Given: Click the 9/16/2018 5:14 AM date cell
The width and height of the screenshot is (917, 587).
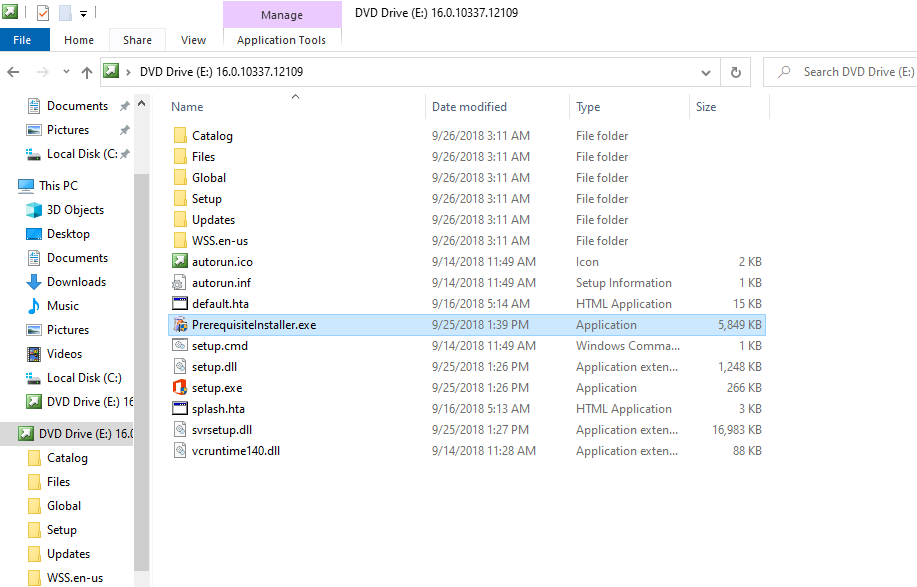Looking at the screenshot, I should (x=481, y=304).
